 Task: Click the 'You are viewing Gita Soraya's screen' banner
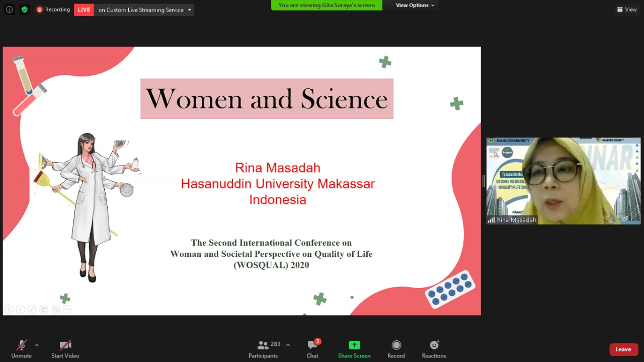pos(327,5)
